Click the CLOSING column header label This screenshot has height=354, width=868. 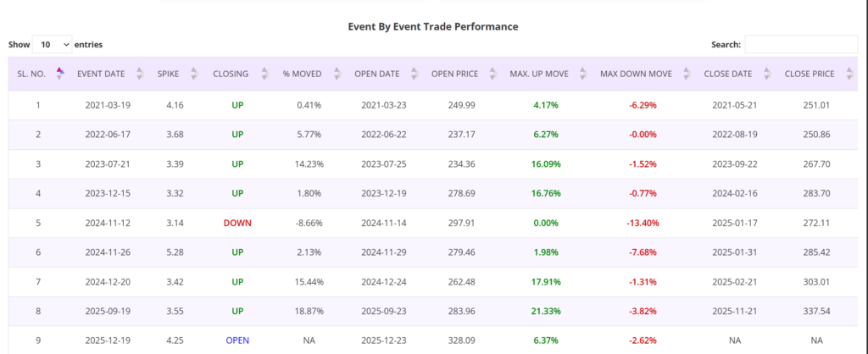point(231,74)
